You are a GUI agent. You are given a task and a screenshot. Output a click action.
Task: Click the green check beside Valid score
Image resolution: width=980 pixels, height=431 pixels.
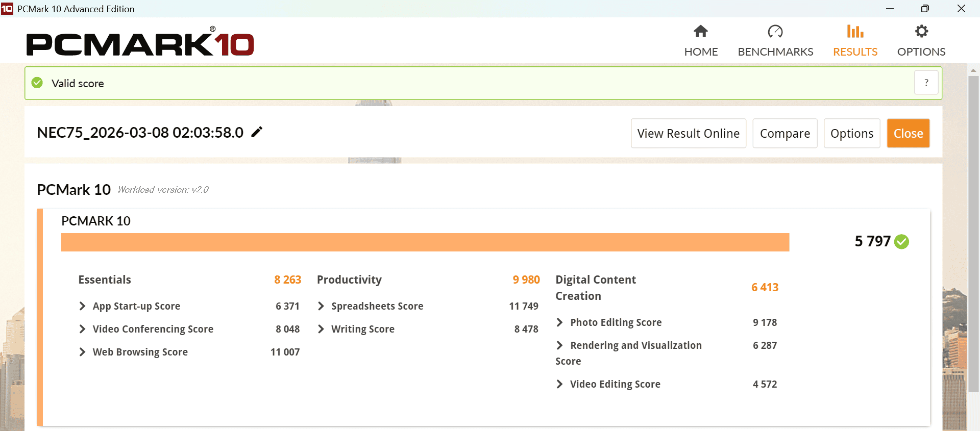37,83
